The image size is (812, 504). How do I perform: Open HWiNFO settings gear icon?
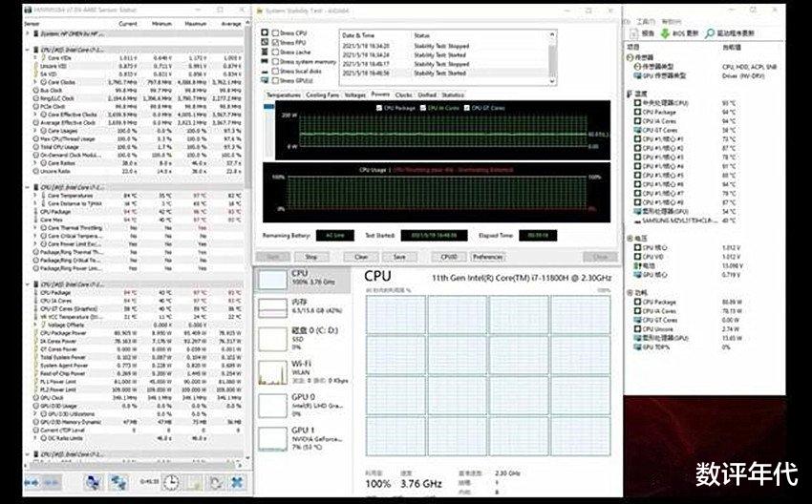pyautogui.click(x=216, y=483)
